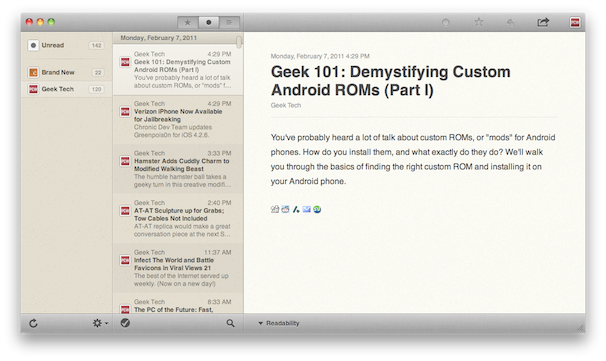This screenshot has height=361, width=606.
Task: Click the Unread circle icon in the sidebar
Action: pyautogui.click(x=33, y=45)
